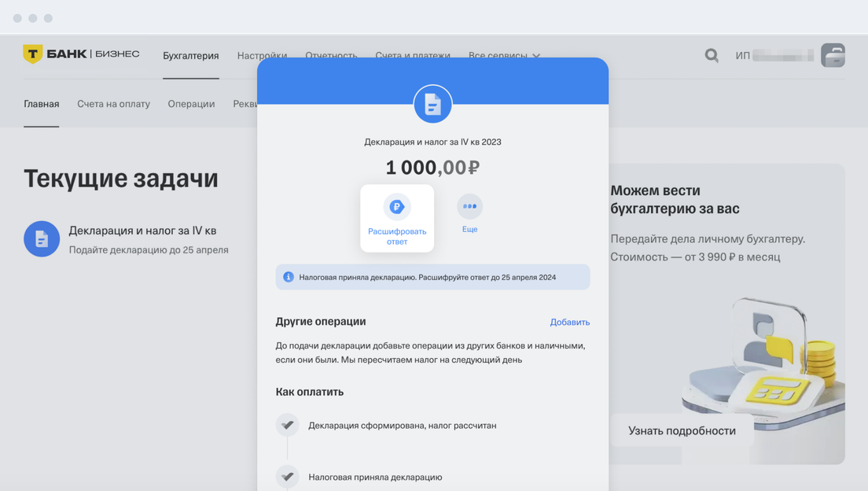Image resolution: width=868 pixels, height=491 pixels.
Task: Click checkmark for 'Налоговая приняла декларацию'
Action: pyautogui.click(x=287, y=477)
